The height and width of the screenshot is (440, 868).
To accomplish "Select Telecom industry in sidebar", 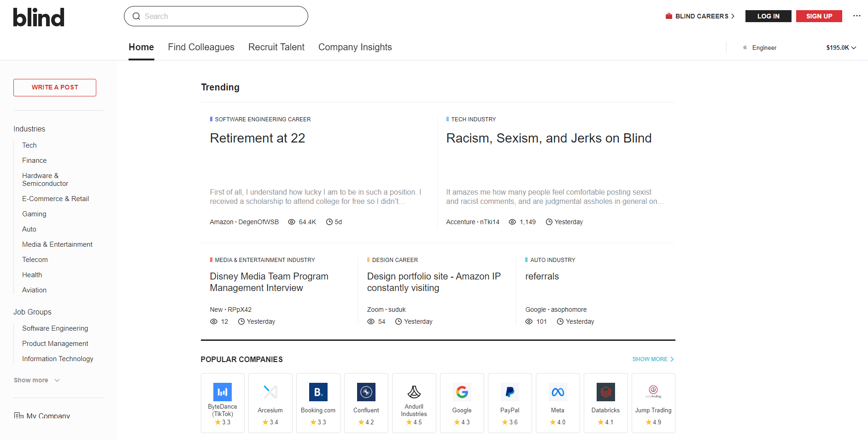I will (35, 260).
